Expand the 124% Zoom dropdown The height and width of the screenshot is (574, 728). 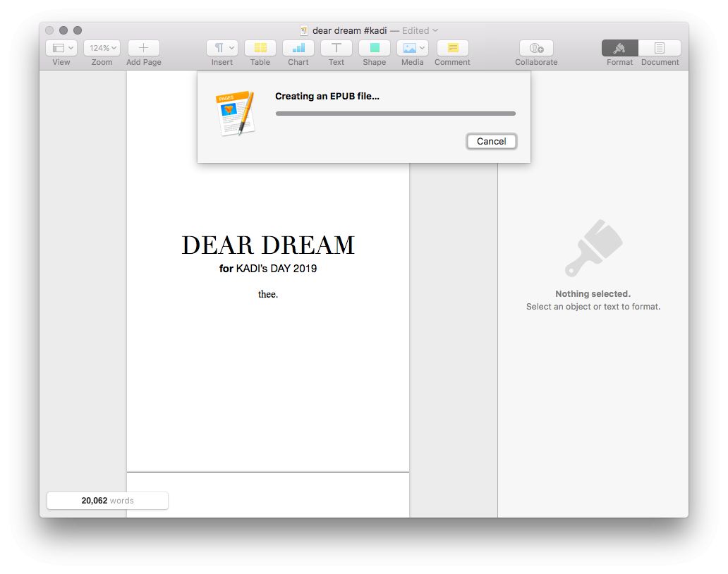point(102,48)
